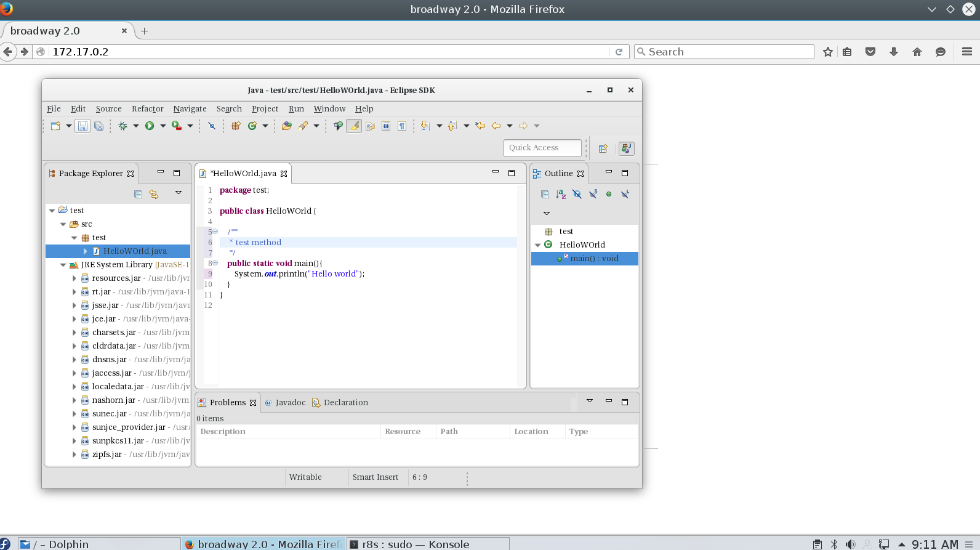Click the Skip All Breakpoints icon

(x=212, y=126)
